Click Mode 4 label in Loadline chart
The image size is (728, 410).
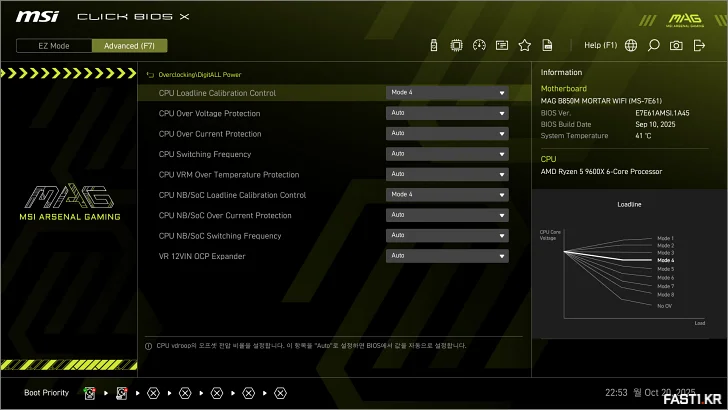click(x=665, y=260)
